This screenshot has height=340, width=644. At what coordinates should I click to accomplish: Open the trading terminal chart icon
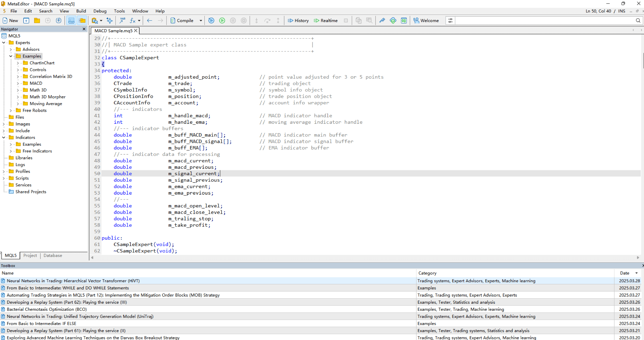coord(404,20)
